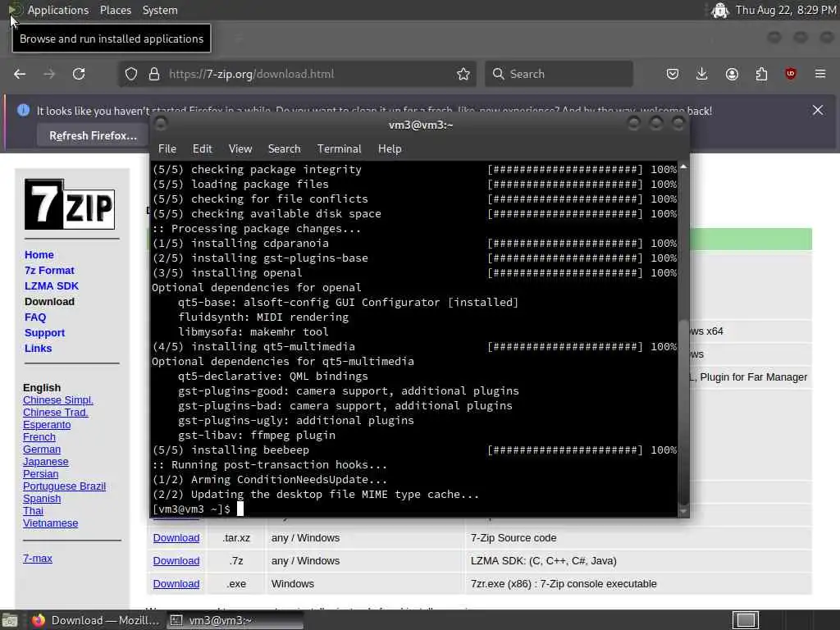Click the info icon in notification bar
The height and width of the screenshot is (630, 840).
[23, 110]
